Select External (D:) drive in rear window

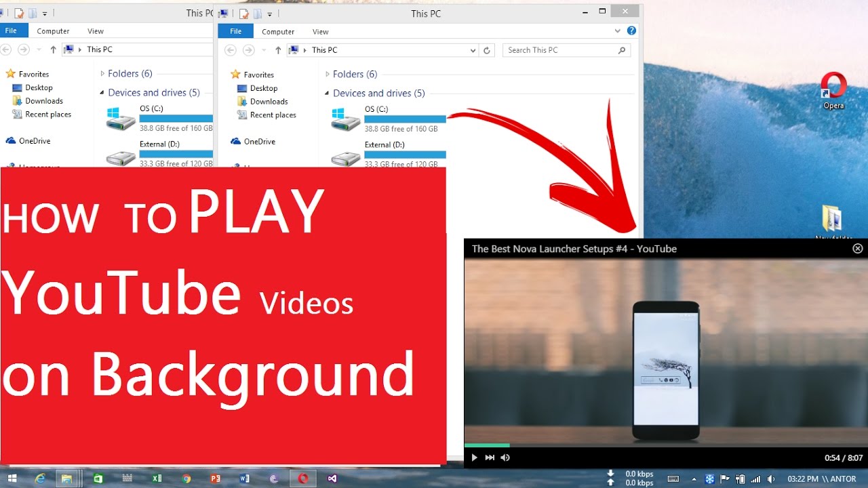click(159, 154)
